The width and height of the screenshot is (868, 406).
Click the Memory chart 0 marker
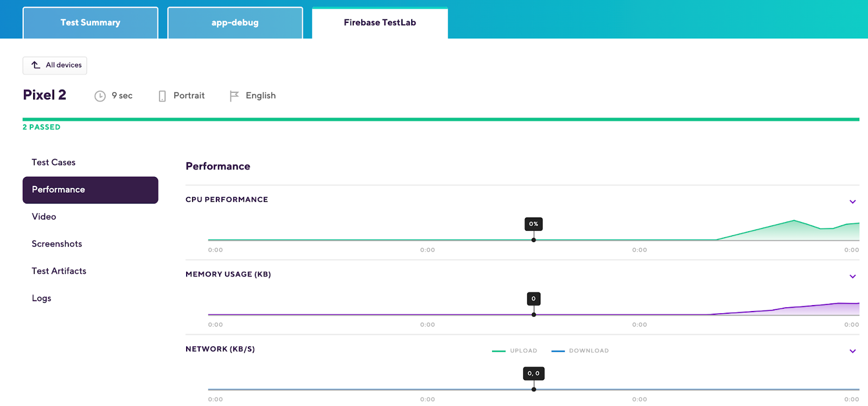[534, 299]
